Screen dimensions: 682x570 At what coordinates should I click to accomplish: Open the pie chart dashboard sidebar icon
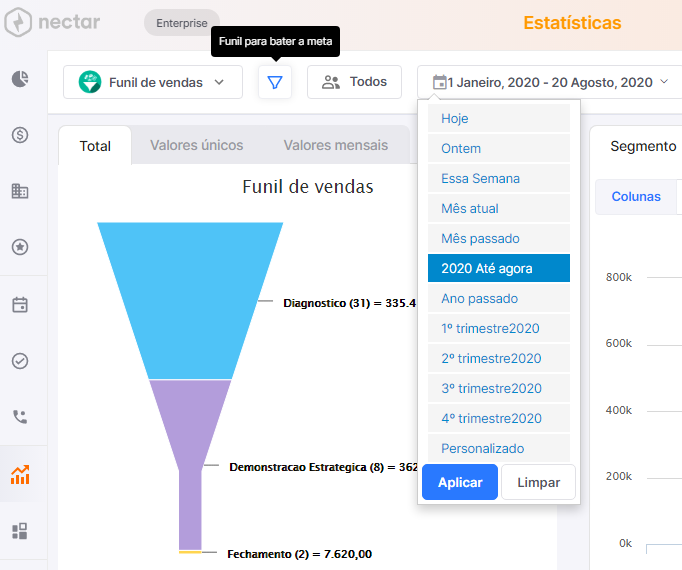[x=20, y=79]
